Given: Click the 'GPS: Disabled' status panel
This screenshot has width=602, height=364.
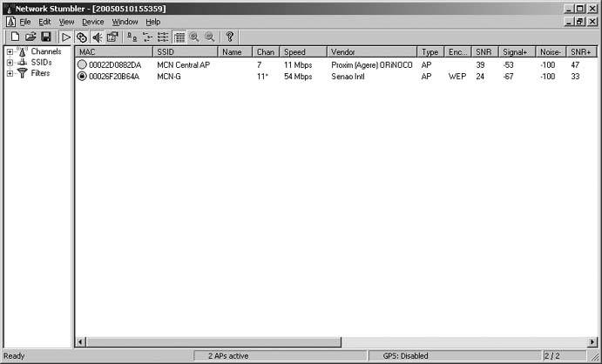Looking at the screenshot, I should (x=455, y=356).
